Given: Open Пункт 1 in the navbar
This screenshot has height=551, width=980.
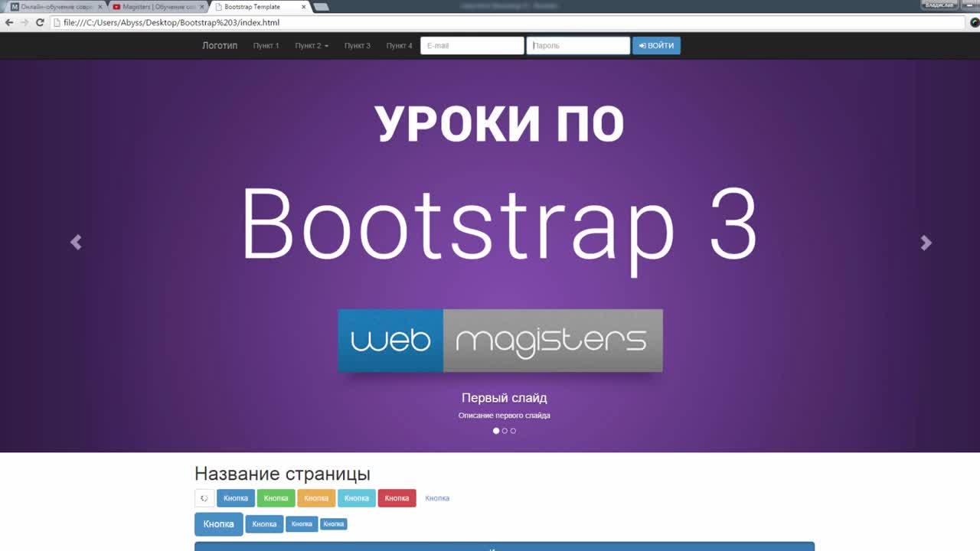Looking at the screenshot, I should [266, 46].
